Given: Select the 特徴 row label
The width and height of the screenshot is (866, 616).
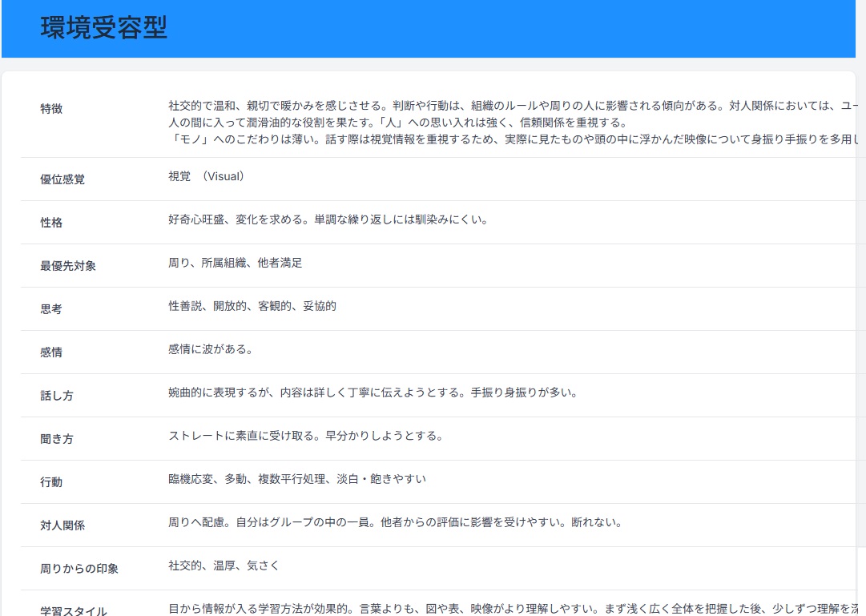Looking at the screenshot, I should tap(51, 109).
